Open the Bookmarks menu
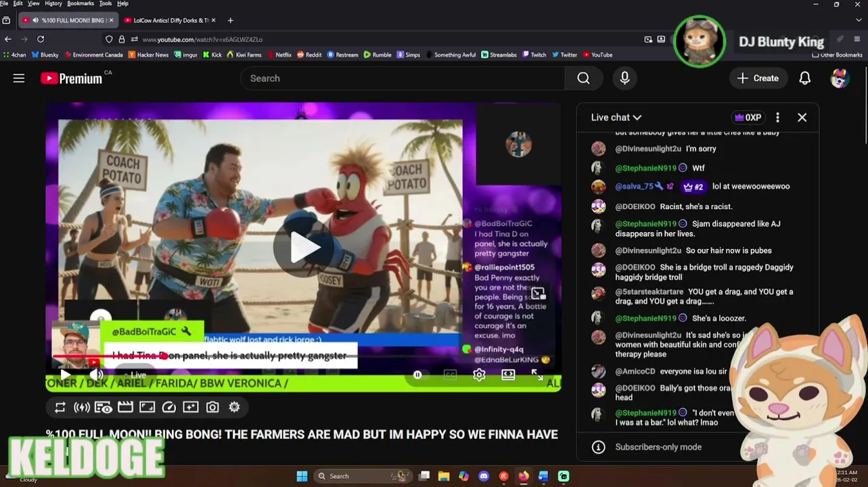This screenshot has height=487, width=868. [x=81, y=3]
